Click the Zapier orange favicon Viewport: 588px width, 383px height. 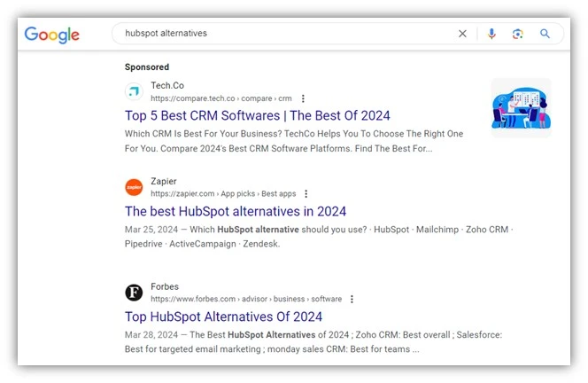coord(134,187)
